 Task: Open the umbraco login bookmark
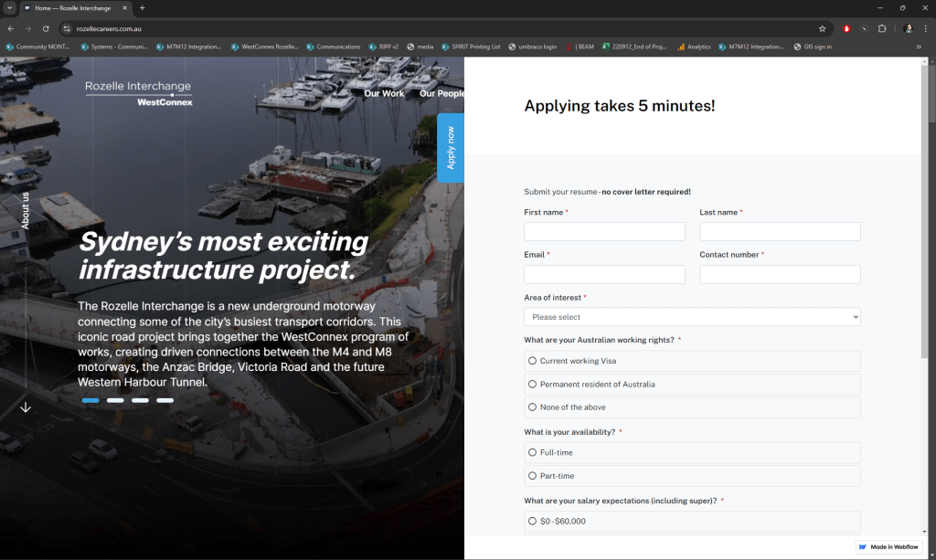tap(532, 47)
